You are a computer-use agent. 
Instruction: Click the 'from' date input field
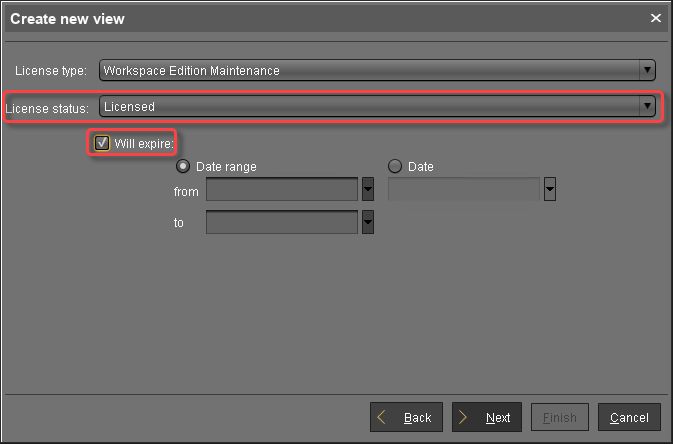(281, 190)
